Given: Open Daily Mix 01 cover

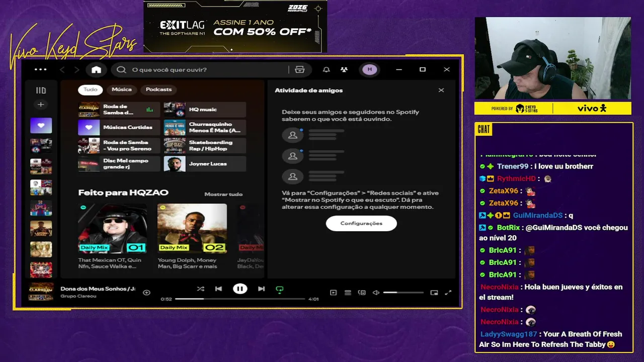Looking at the screenshot, I should pyautogui.click(x=112, y=228).
